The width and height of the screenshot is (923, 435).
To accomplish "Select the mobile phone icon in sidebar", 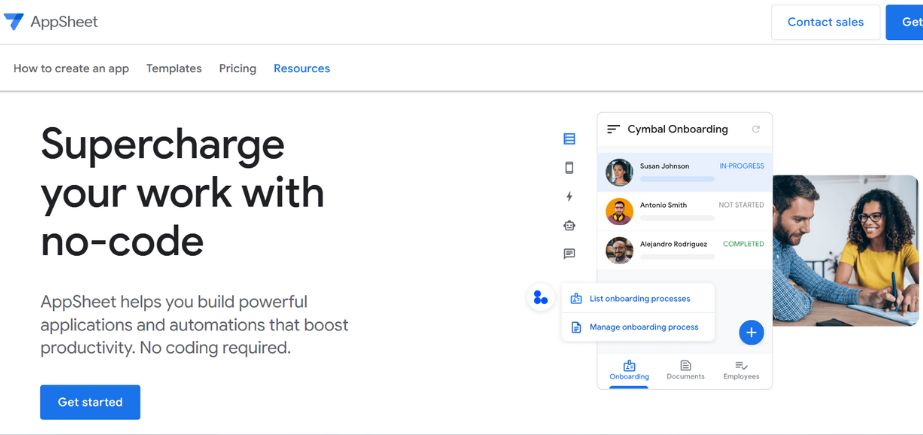I will click(569, 168).
